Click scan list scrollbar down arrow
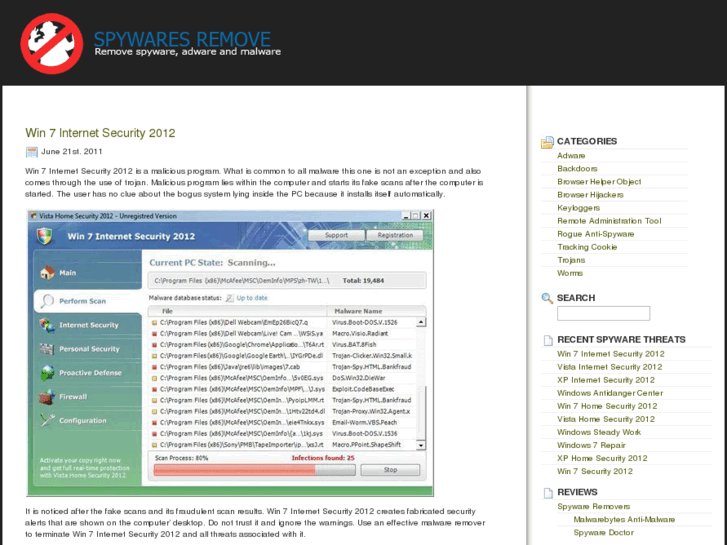Image resolution: width=727 pixels, height=545 pixels. [x=421, y=445]
